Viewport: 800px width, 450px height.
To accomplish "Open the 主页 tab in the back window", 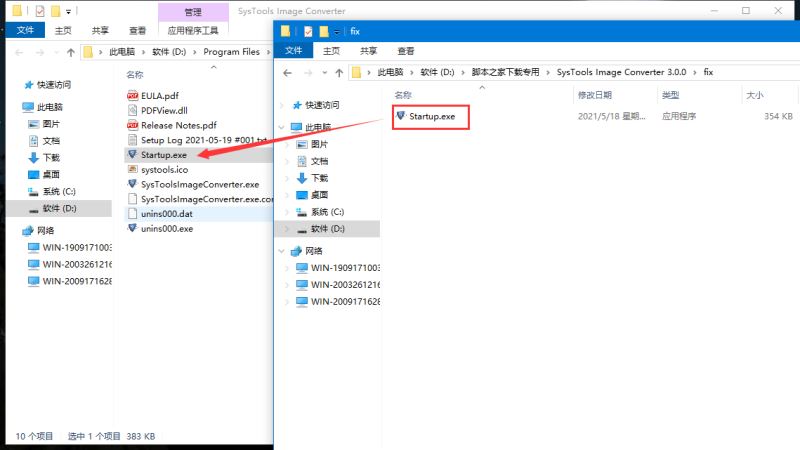I will click(63, 30).
